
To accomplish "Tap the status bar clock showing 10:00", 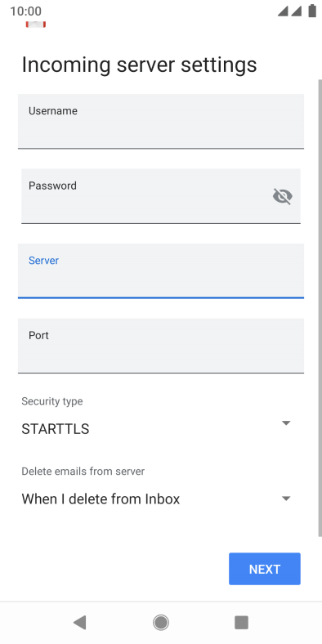I will click(26, 11).
